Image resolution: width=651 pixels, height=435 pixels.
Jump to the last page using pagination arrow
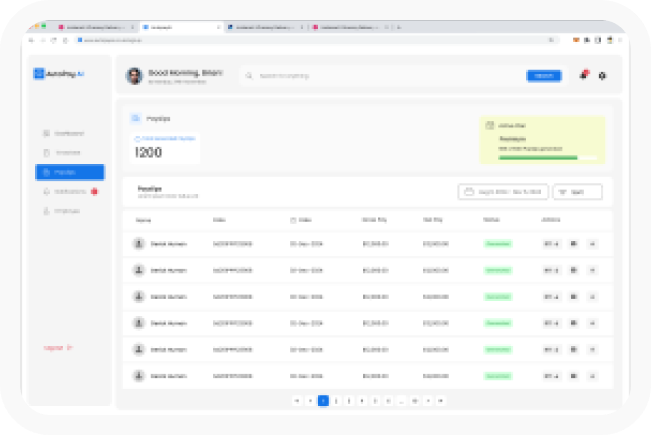point(441,400)
